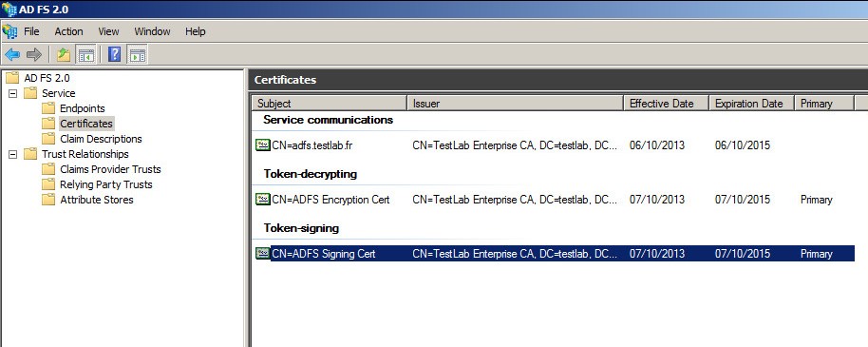The width and height of the screenshot is (868, 347).
Task: Click the Forward arrow toolbar icon
Action: tap(34, 54)
